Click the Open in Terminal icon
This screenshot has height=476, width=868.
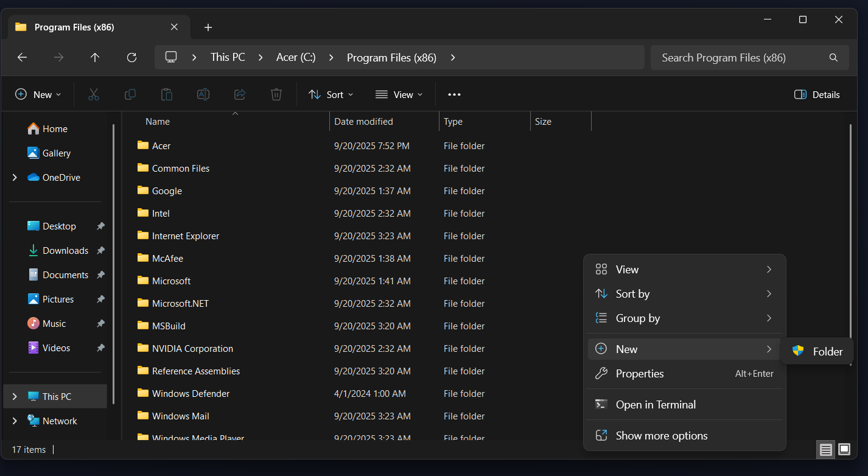tap(601, 404)
